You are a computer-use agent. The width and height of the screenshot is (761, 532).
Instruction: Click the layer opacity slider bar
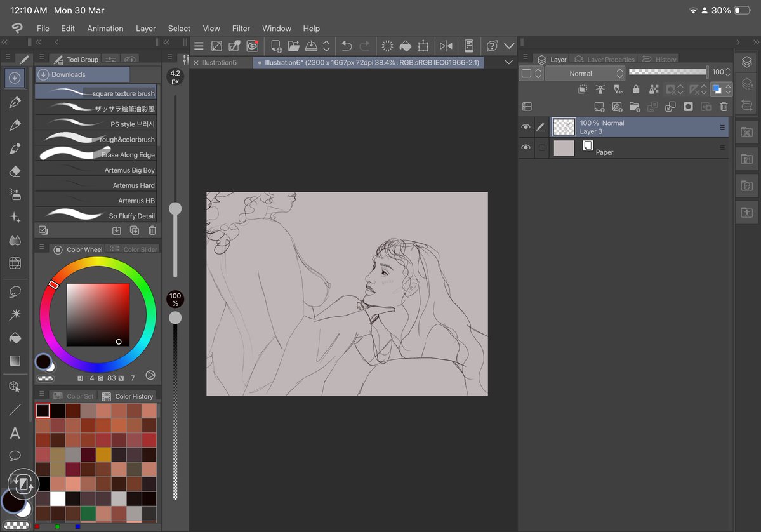668,72
